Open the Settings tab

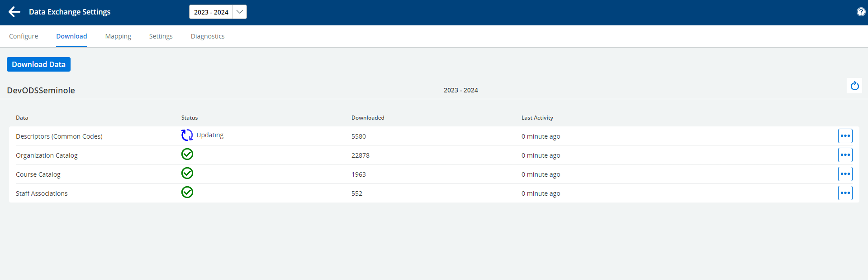coord(161,36)
